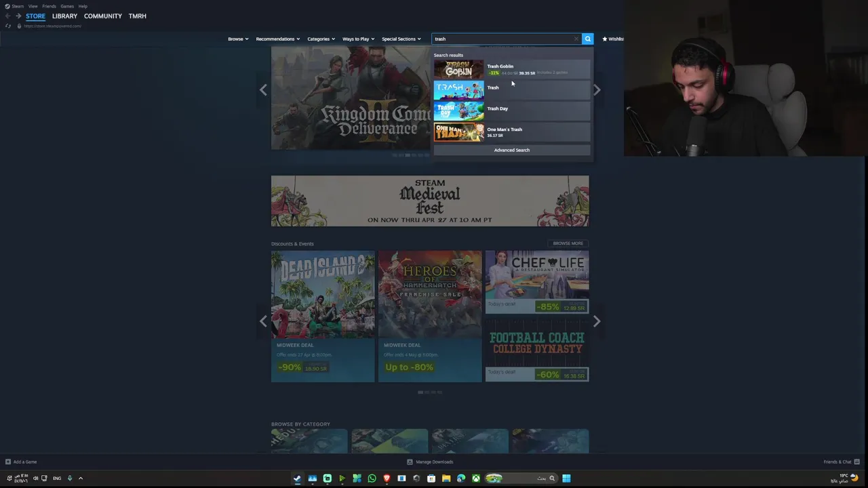
Task: Click the Manage Downloads label
Action: click(x=434, y=462)
